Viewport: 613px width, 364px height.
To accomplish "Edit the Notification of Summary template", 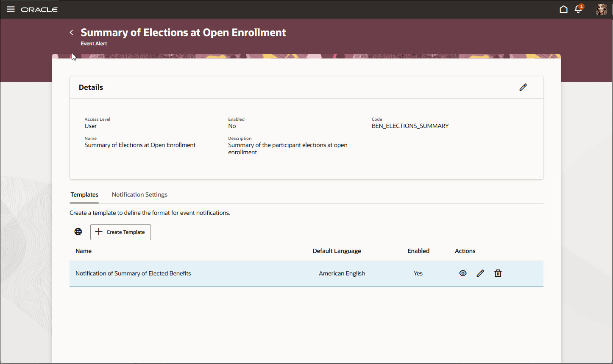I will click(x=480, y=273).
